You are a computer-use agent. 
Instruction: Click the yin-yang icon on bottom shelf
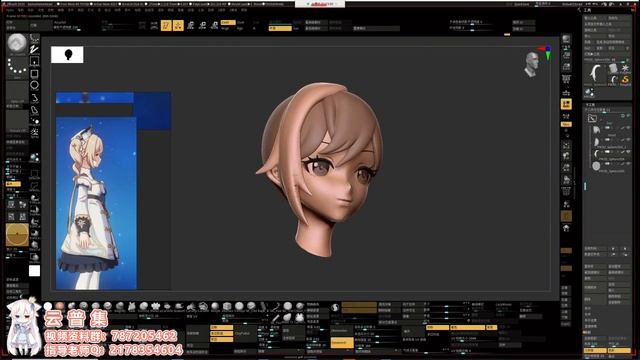click(x=335, y=308)
